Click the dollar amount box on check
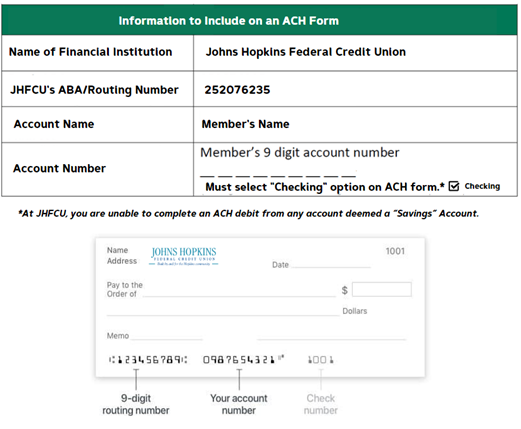 [x=382, y=289]
